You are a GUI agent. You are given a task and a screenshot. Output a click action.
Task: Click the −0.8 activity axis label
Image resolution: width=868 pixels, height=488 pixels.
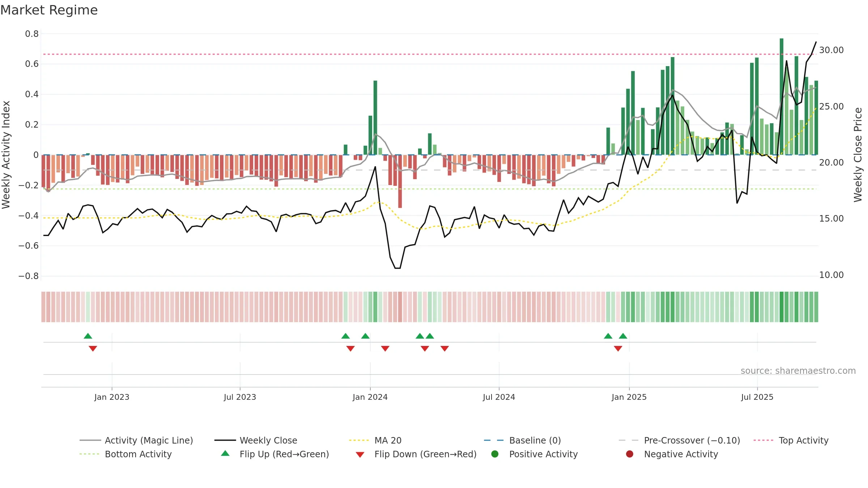pyautogui.click(x=29, y=276)
